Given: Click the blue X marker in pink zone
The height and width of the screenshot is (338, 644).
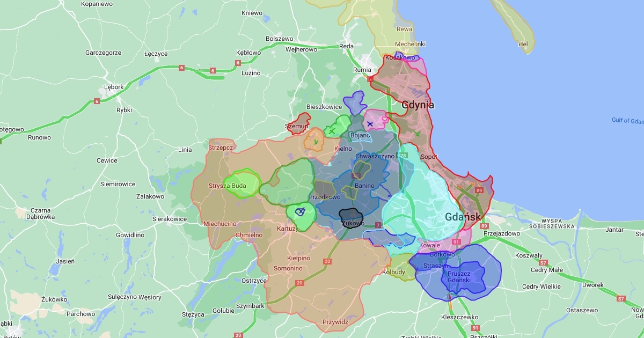Looking at the screenshot, I should [370, 124].
